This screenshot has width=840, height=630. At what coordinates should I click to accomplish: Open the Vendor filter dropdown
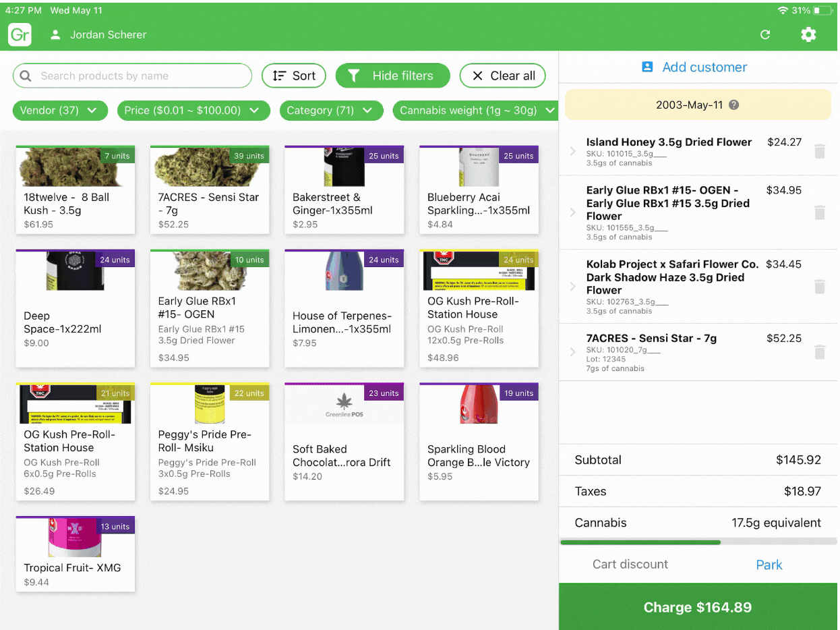[60, 110]
